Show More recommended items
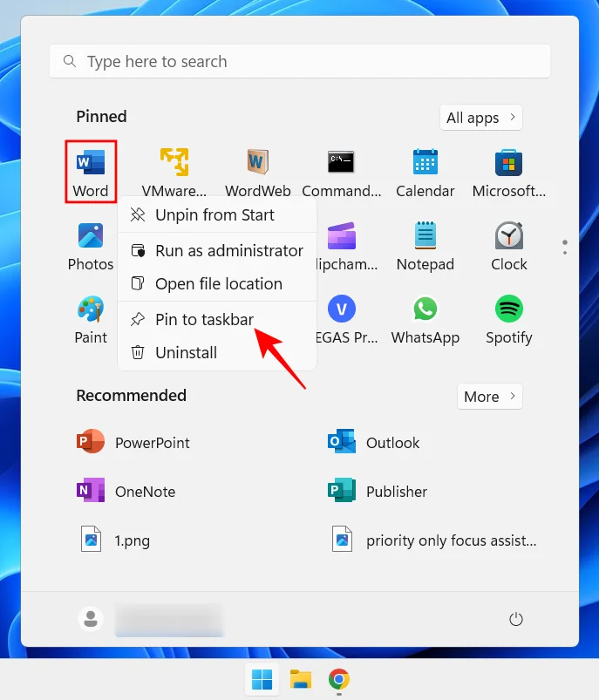The height and width of the screenshot is (700, 599). [490, 397]
